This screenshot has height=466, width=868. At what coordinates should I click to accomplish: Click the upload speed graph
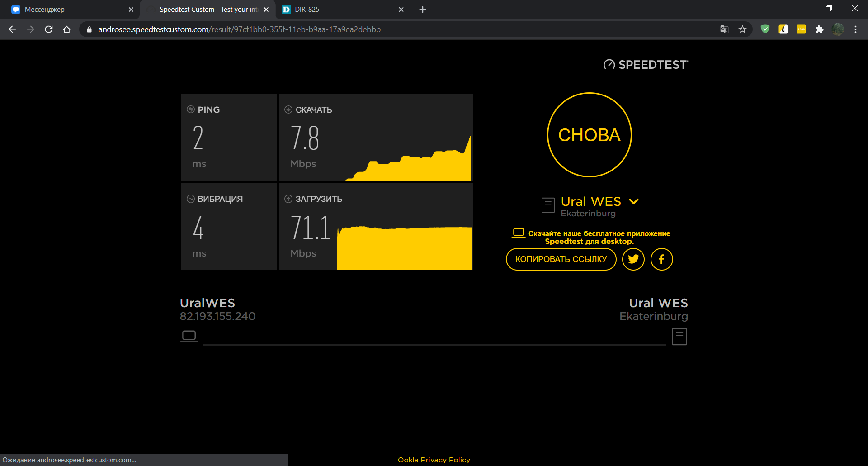pos(405,248)
